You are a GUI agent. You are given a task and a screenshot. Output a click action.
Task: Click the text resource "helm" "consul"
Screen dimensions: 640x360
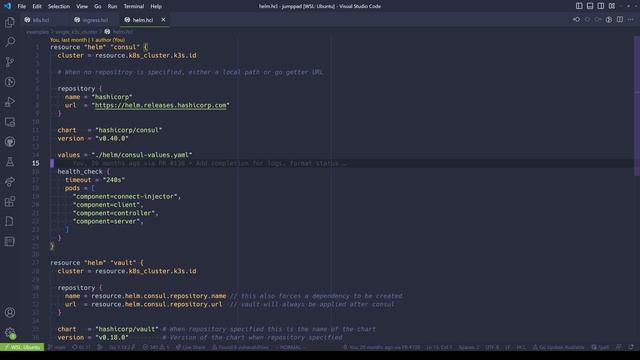[95, 47]
